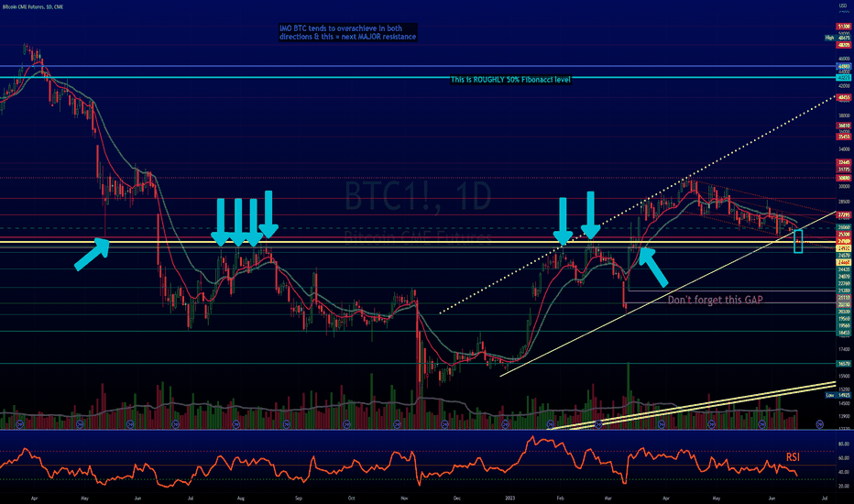Select the 'IMO BTC tends to overachieve' annotation
854x504 pixels.
[x=347, y=33]
